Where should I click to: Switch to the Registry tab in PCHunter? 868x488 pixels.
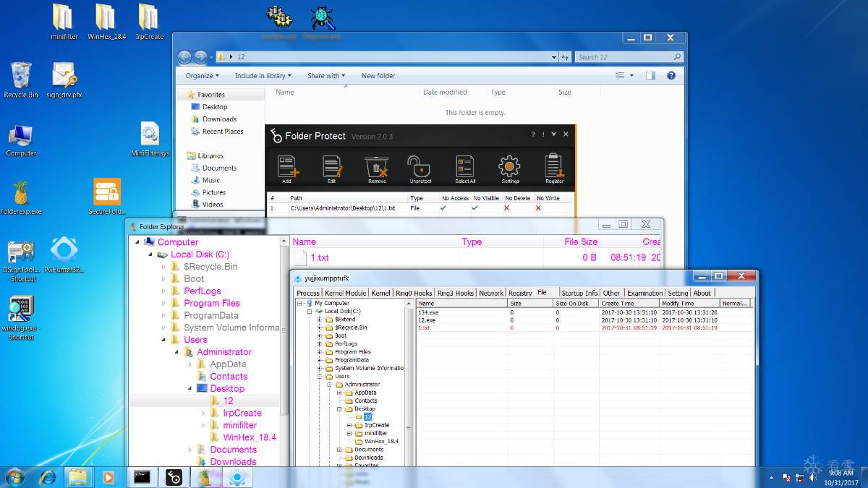tap(520, 293)
